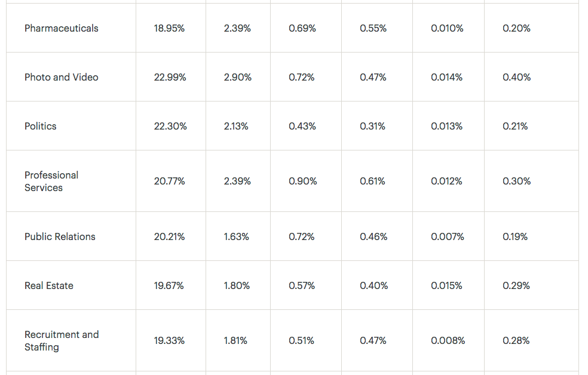Image resolution: width=588 pixels, height=375 pixels.
Task: Select the 0.007% Public Relations value
Action: pyautogui.click(x=448, y=236)
